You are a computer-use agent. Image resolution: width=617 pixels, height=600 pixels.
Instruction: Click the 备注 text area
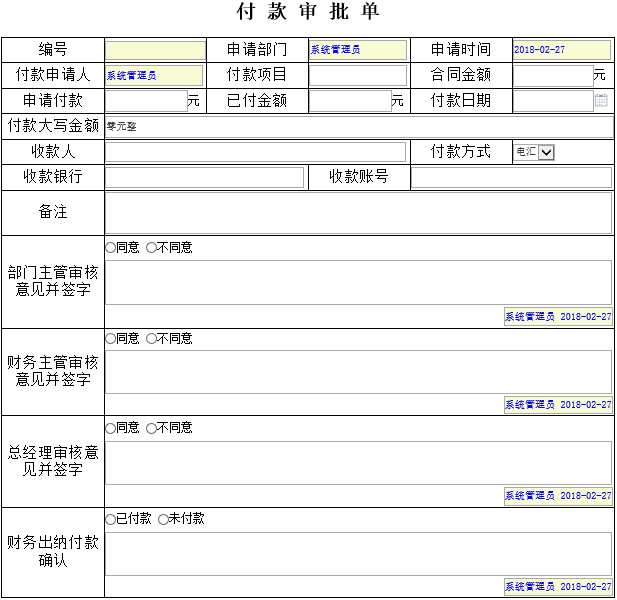tap(358, 212)
